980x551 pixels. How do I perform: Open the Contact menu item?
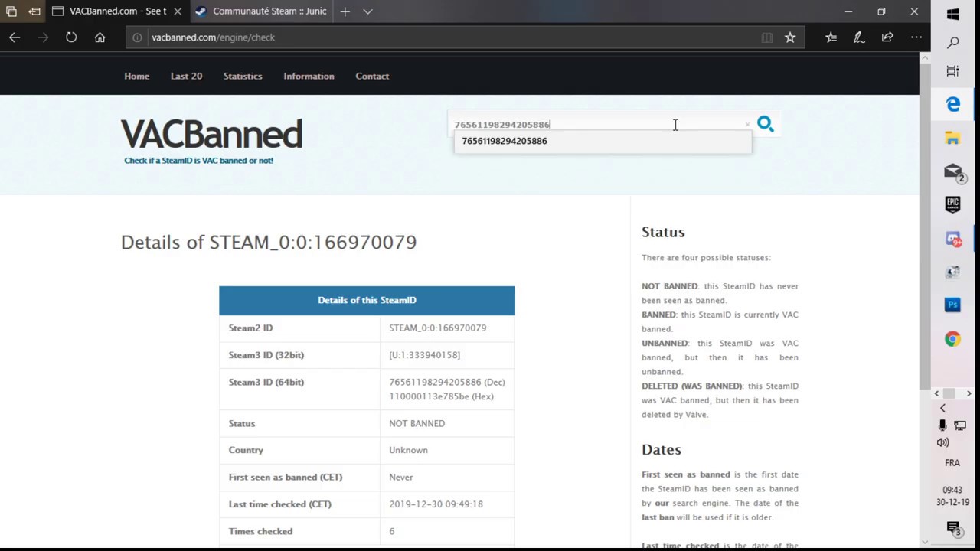(372, 76)
